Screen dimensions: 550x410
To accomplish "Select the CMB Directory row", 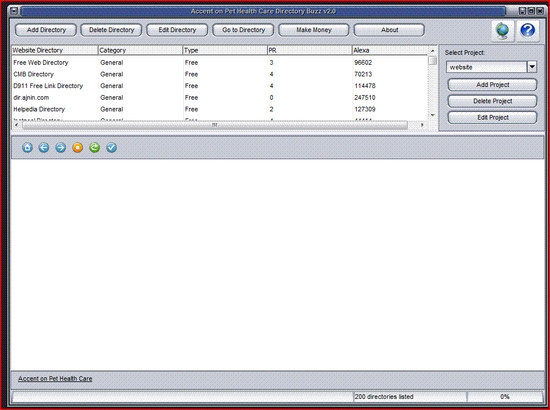I will [x=220, y=74].
